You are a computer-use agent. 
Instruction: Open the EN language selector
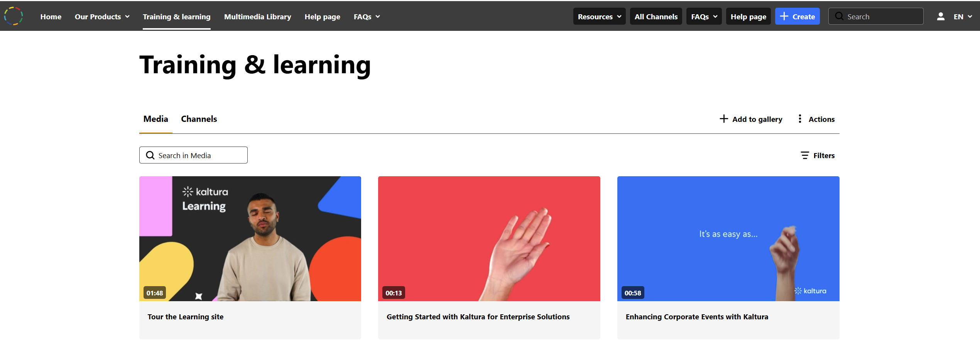(963, 17)
